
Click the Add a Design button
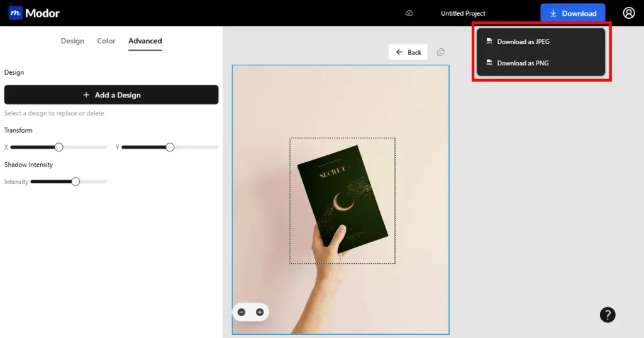[111, 95]
